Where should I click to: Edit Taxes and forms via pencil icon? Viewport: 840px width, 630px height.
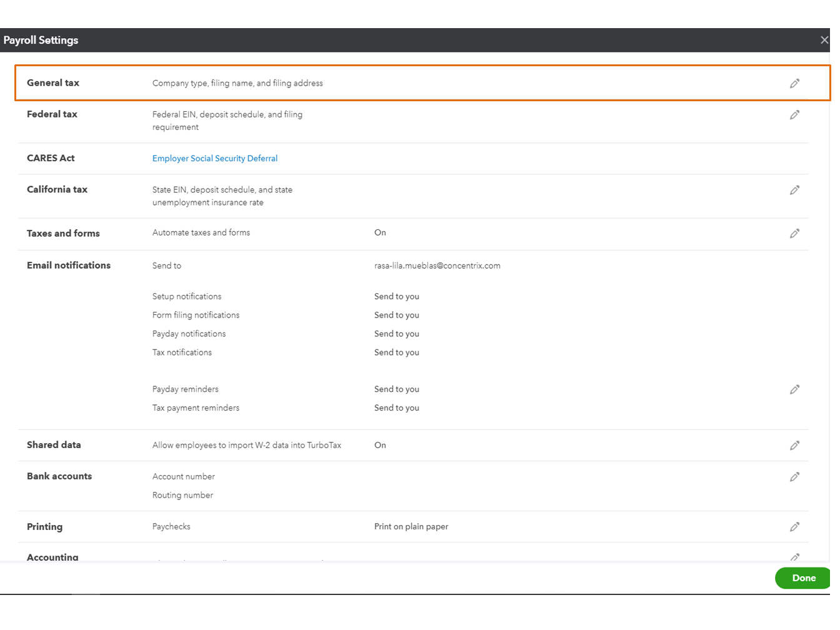(794, 233)
